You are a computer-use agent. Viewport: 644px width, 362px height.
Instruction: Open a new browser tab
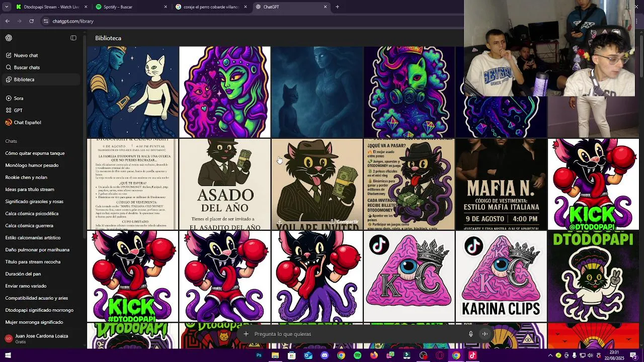[337, 7]
